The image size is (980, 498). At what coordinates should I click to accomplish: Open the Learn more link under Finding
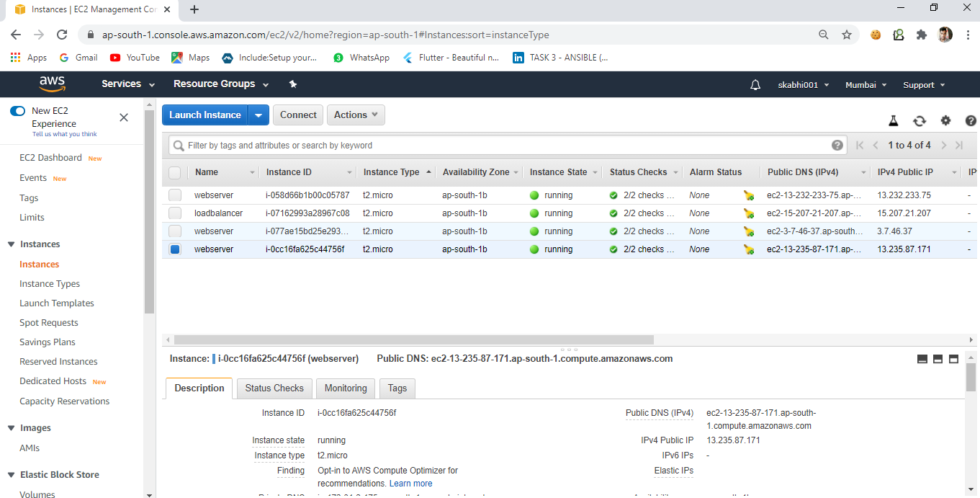point(410,483)
